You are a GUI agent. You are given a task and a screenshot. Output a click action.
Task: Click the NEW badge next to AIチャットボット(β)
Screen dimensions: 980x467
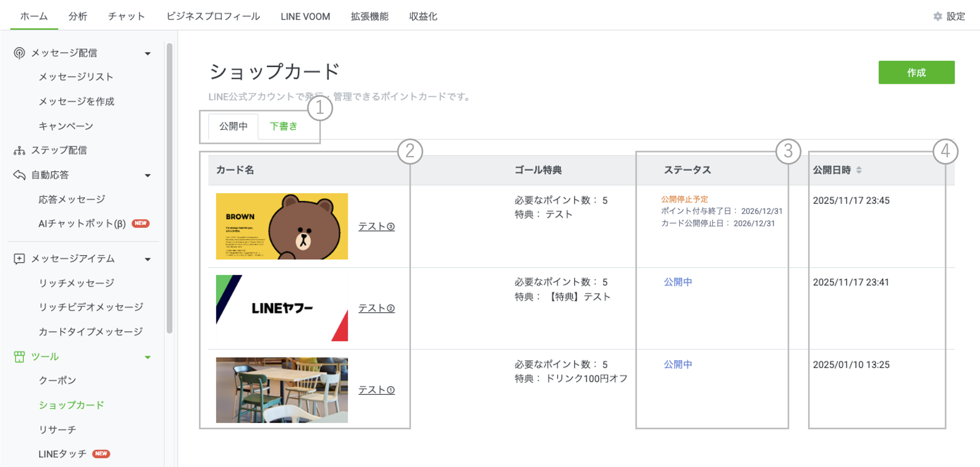pyautogui.click(x=140, y=223)
